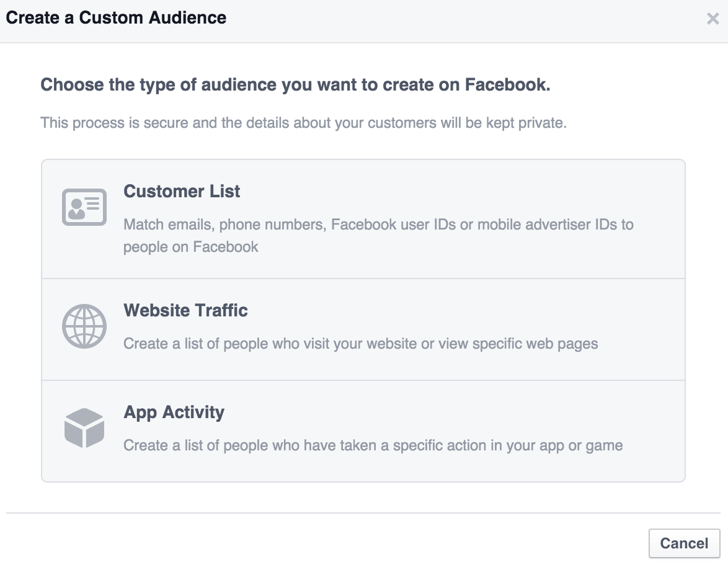This screenshot has width=728, height=567.
Task: Click the Customer List ID card icon
Action: (84, 207)
